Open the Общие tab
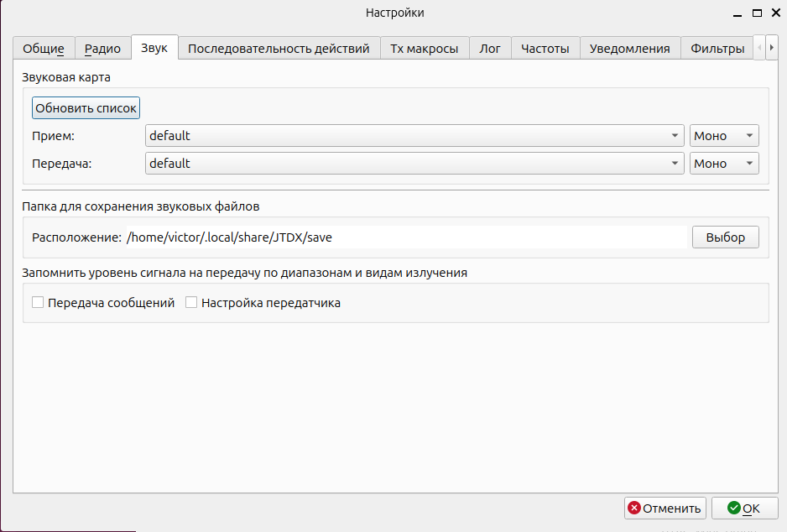This screenshot has height=532, width=787. pos(44,49)
